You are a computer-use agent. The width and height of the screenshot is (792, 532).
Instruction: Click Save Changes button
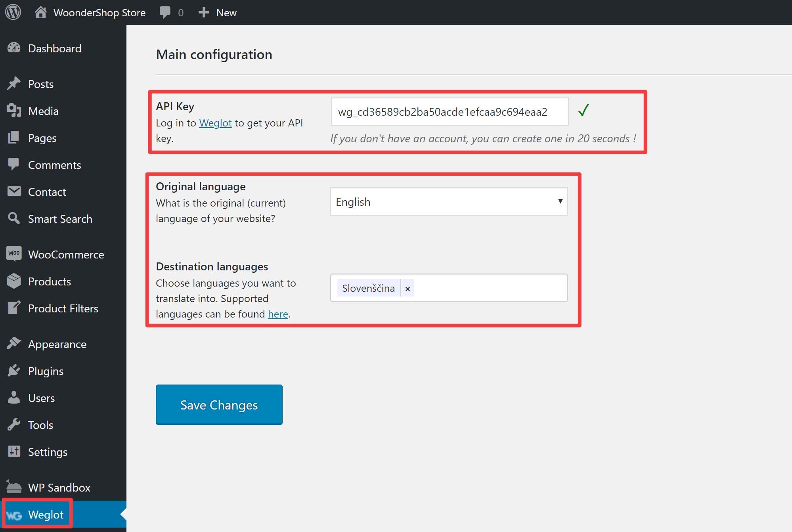(219, 405)
